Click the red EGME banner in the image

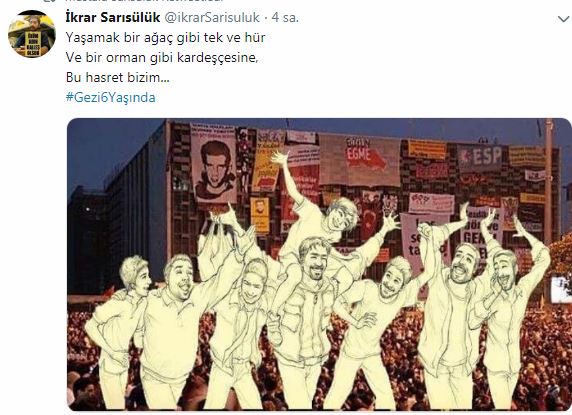[365, 155]
